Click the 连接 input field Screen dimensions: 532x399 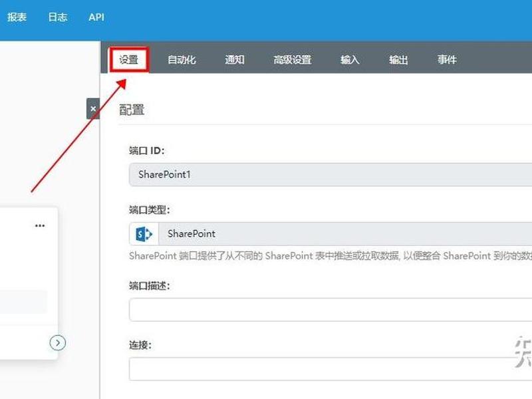(331, 369)
